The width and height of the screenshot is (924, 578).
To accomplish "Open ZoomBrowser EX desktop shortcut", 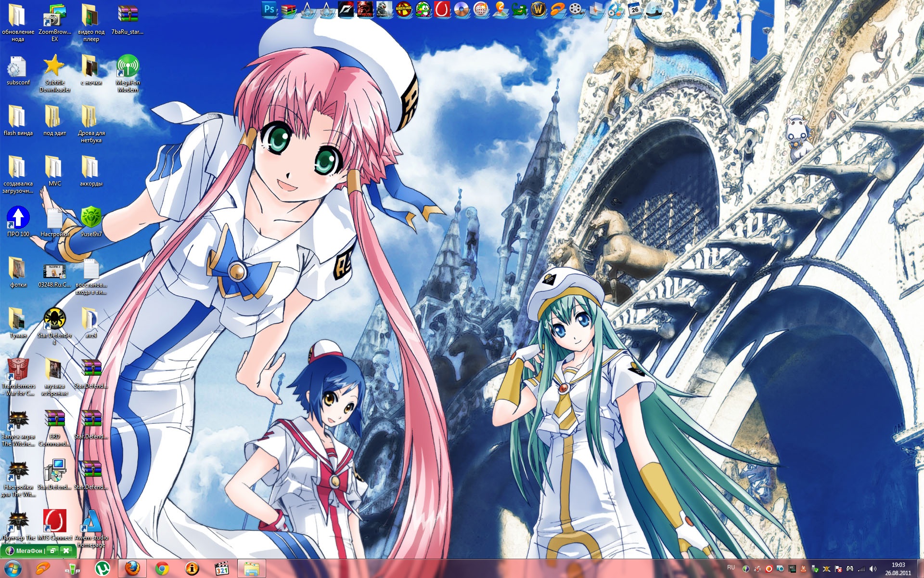I will click(54, 22).
